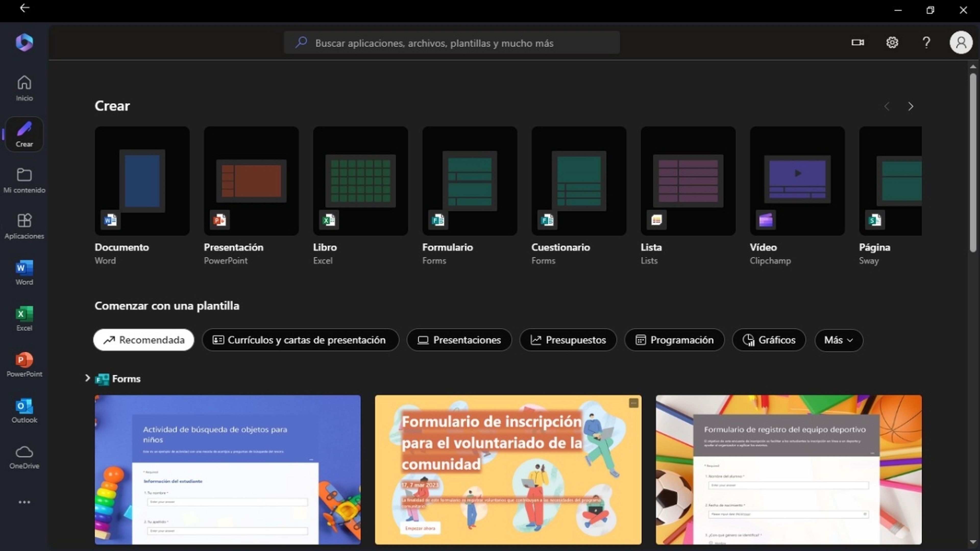Launch PowerPoint from the sidebar
The image size is (980, 551).
[x=24, y=364]
